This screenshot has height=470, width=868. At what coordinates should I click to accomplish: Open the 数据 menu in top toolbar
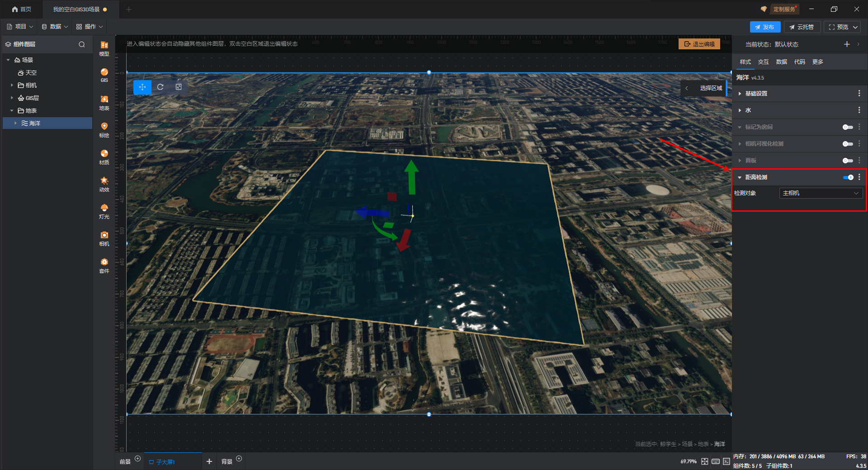(55, 27)
